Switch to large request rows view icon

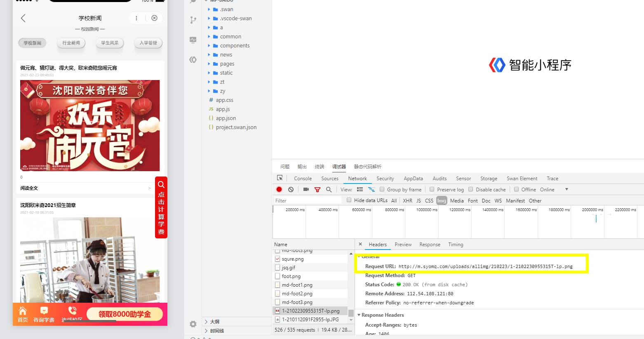coord(360,189)
